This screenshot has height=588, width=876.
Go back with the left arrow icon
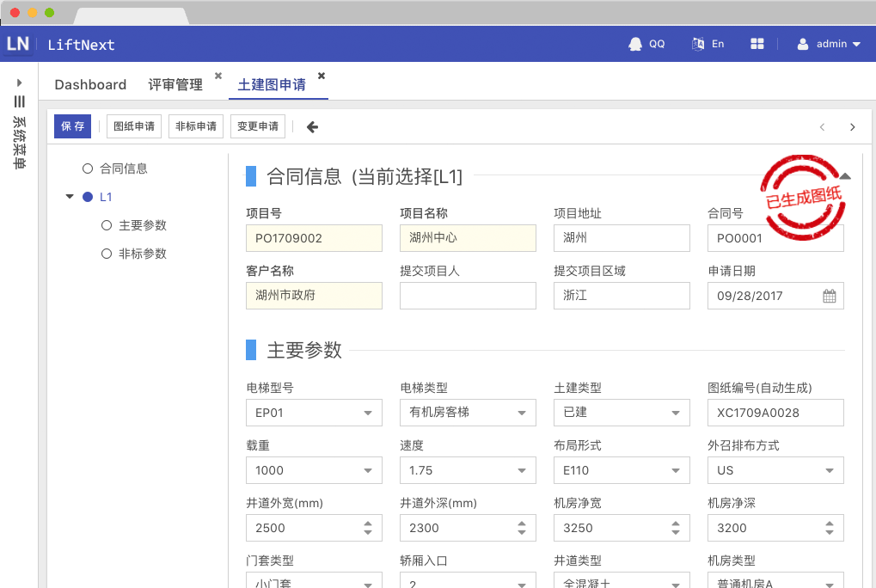(312, 127)
